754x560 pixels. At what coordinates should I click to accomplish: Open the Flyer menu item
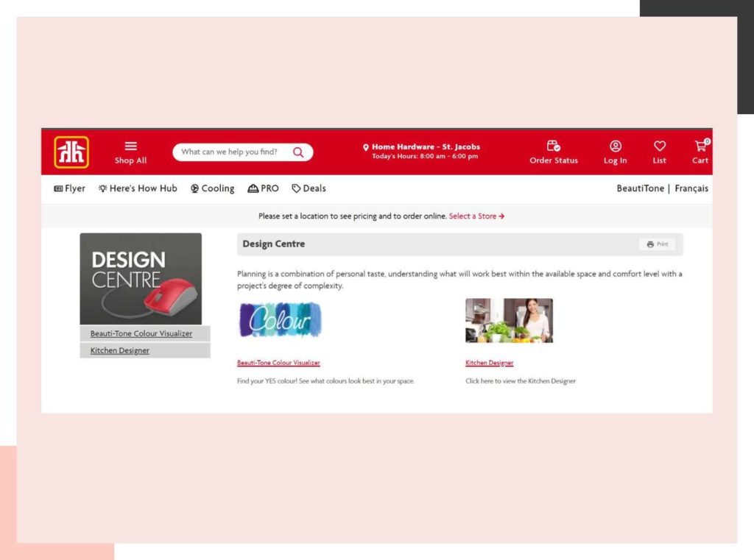point(70,188)
